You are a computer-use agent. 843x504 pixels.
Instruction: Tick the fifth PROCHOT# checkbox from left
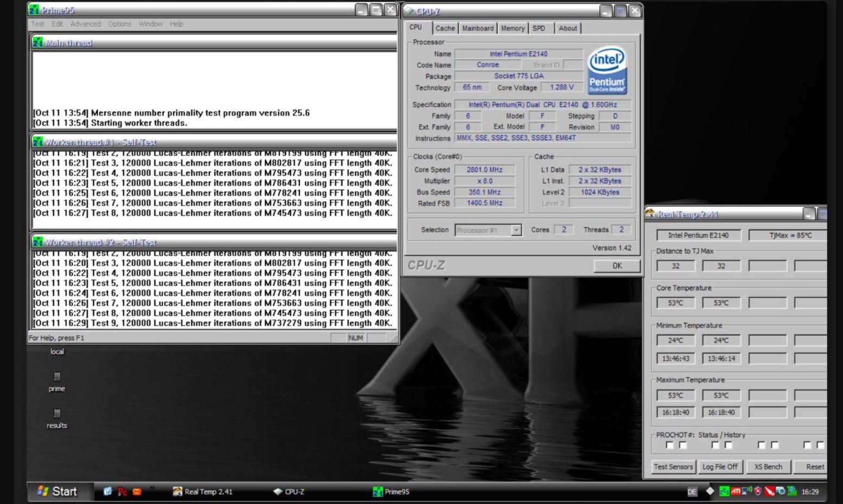click(x=761, y=445)
